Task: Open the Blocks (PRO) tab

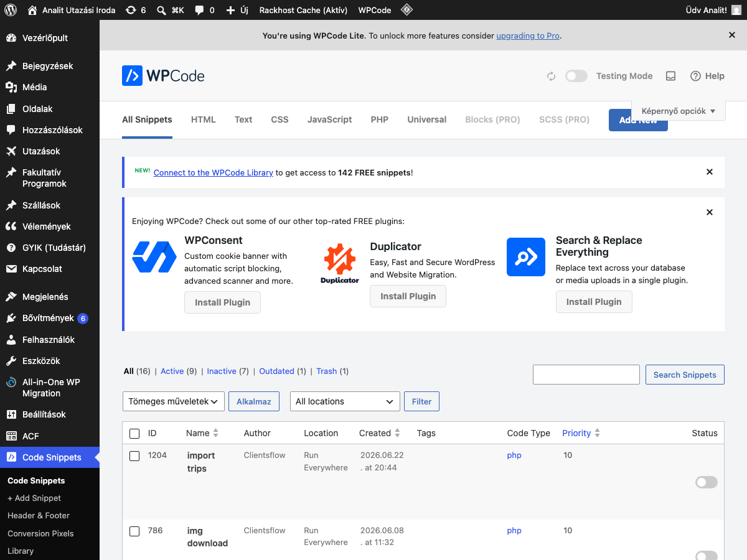Action: tap(492, 119)
